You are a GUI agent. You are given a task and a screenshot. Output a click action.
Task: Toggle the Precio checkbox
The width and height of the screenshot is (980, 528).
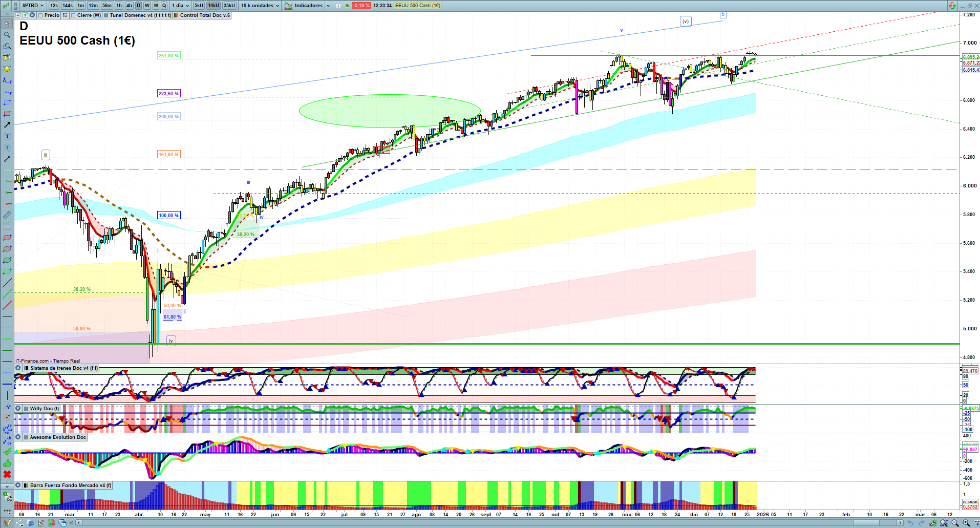point(40,15)
